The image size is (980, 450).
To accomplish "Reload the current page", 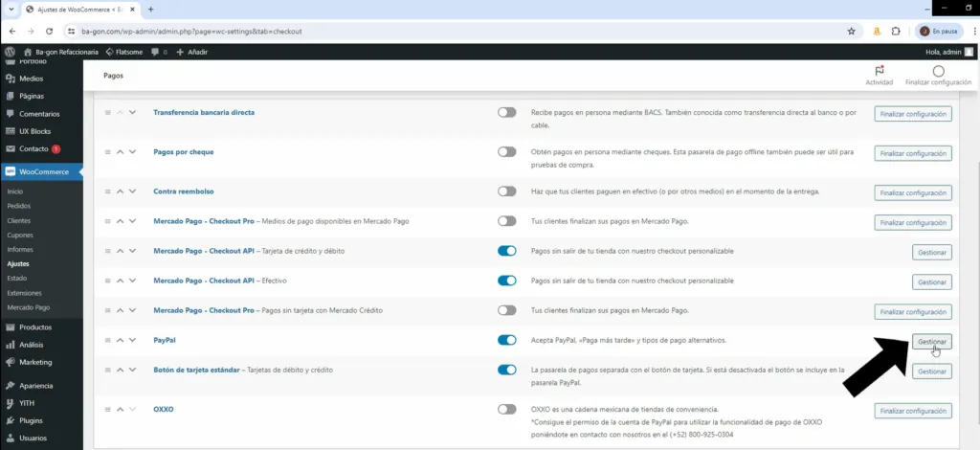I will tap(49, 31).
